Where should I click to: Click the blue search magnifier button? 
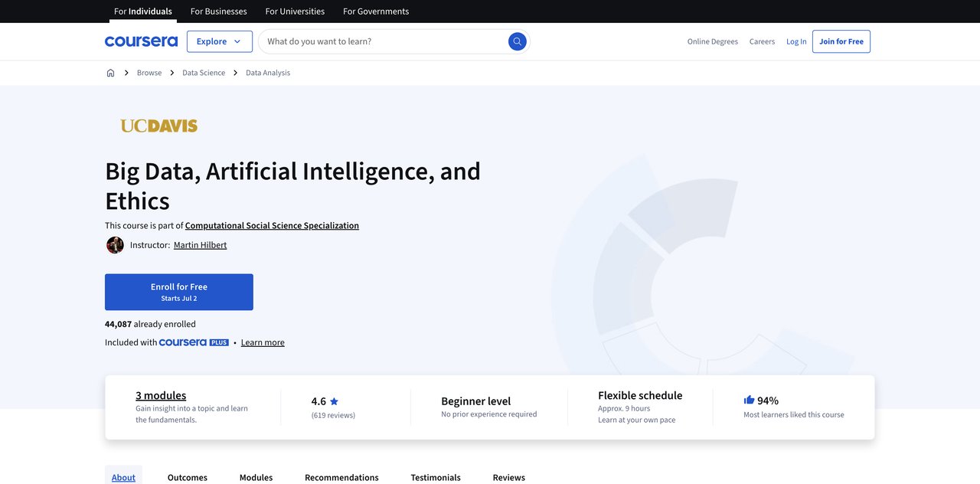pyautogui.click(x=518, y=41)
